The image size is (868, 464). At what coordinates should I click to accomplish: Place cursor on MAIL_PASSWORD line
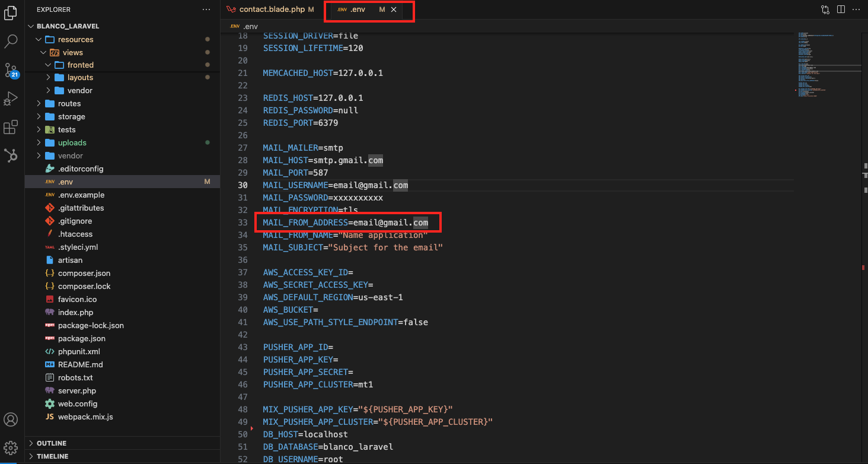coord(323,198)
